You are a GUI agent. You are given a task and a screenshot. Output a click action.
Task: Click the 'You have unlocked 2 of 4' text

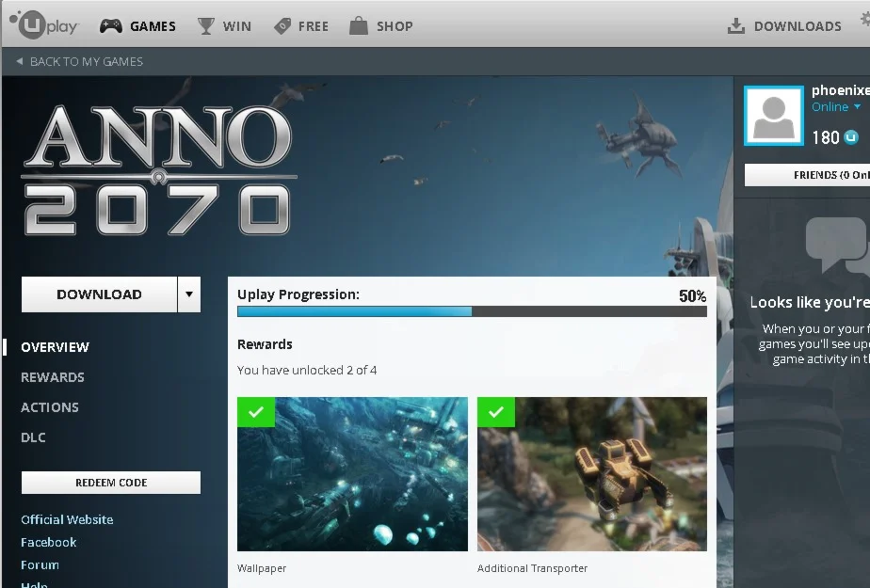tap(307, 370)
